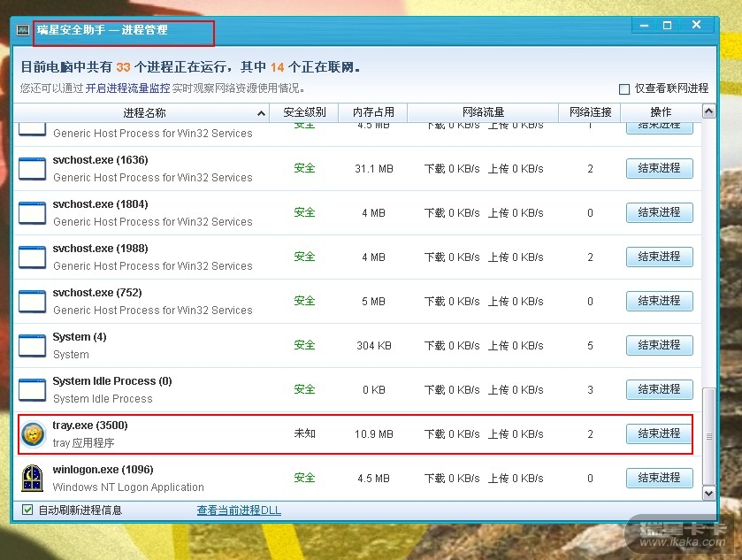
Task: Click 304 KB memory value
Action: click(374, 346)
